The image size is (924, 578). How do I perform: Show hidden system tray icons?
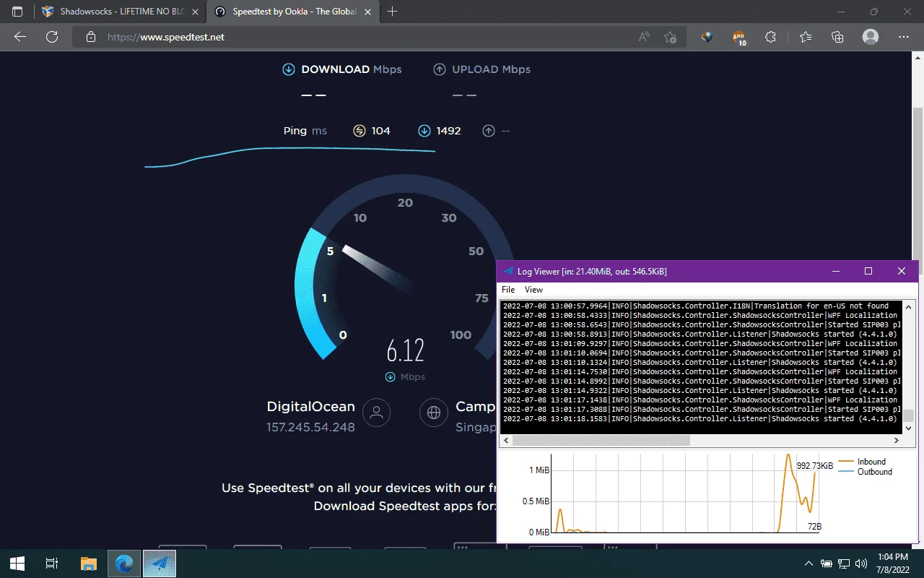[x=808, y=564]
